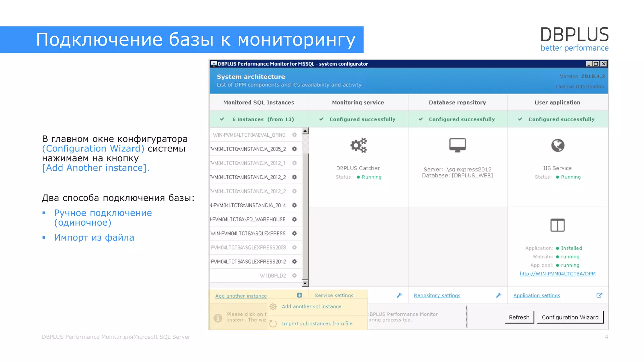
Task: Click gear icon for INSTANCJA_2012_1 instance
Action: [294, 163]
